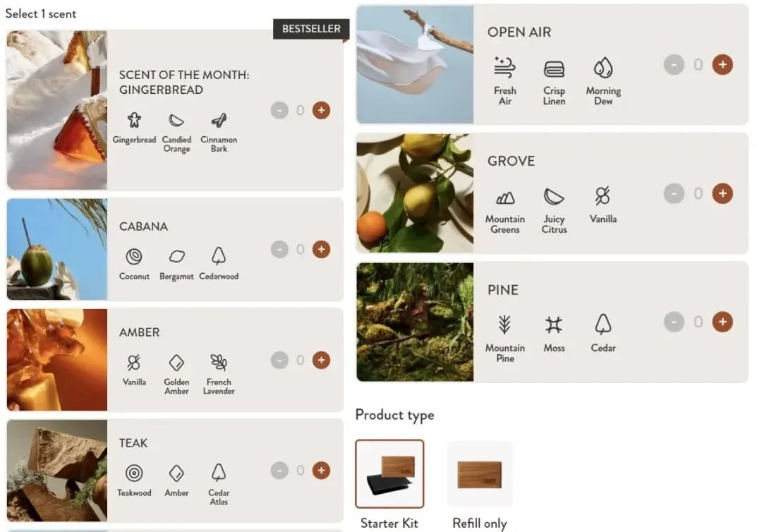Select the French Lavender icon
This screenshot has height=532, width=762.
click(x=219, y=363)
